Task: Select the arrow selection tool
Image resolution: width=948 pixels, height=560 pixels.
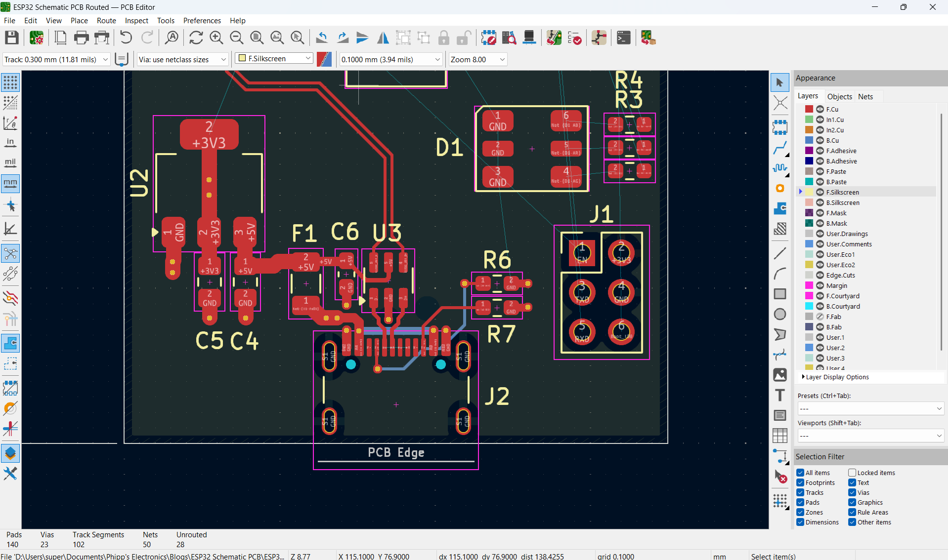Action: click(x=779, y=82)
